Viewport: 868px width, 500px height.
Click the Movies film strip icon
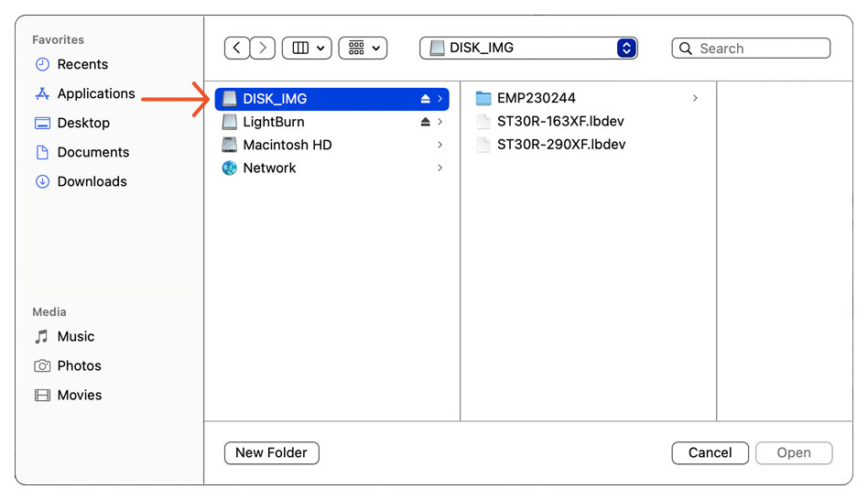point(42,396)
